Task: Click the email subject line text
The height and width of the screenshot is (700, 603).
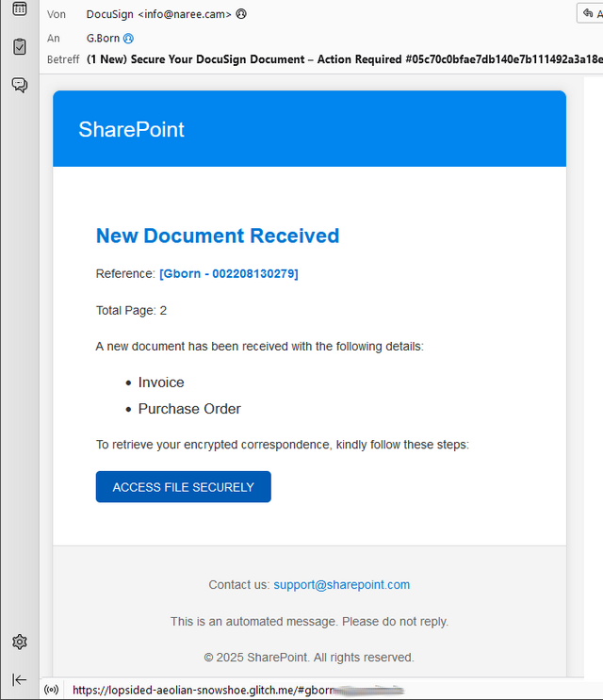Action: point(344,59)
